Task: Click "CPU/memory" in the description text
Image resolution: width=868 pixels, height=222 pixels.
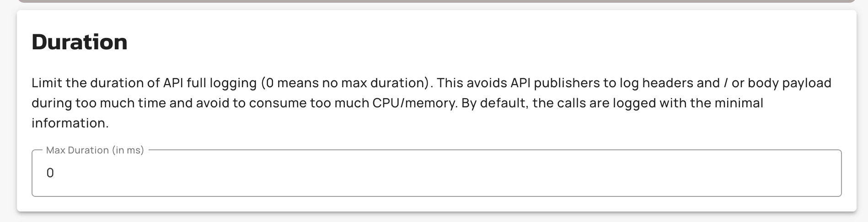Action: point(414,103)
